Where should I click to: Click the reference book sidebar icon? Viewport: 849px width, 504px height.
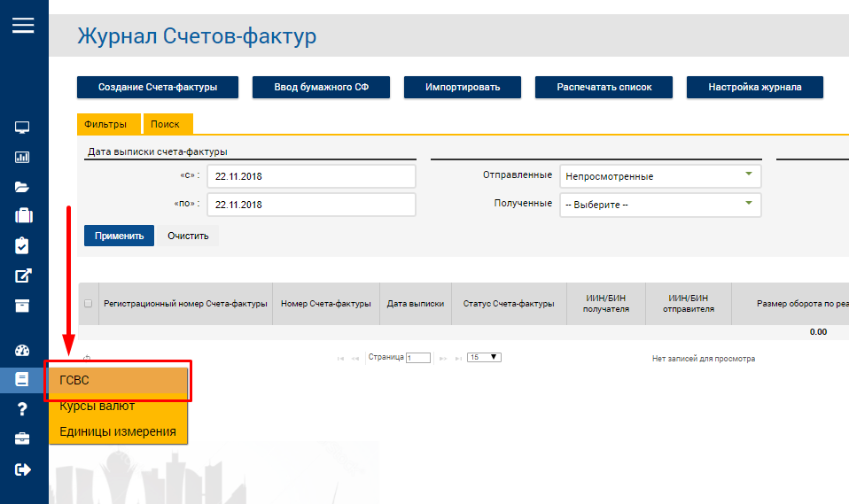[x=22, y=379]
